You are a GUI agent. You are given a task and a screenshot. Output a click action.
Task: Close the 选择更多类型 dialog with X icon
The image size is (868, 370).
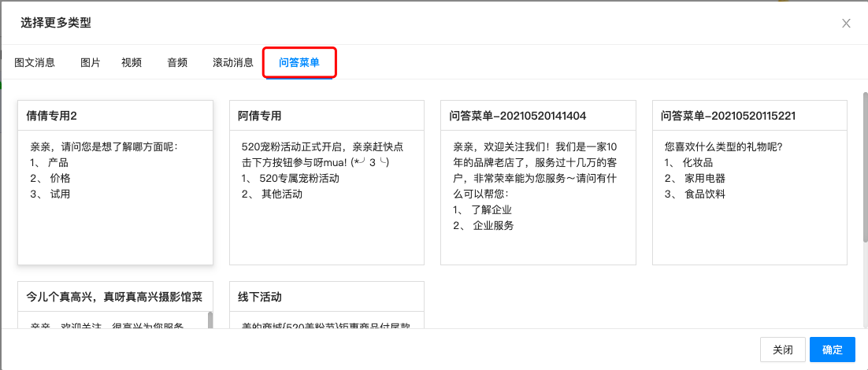tap(846, 24)
